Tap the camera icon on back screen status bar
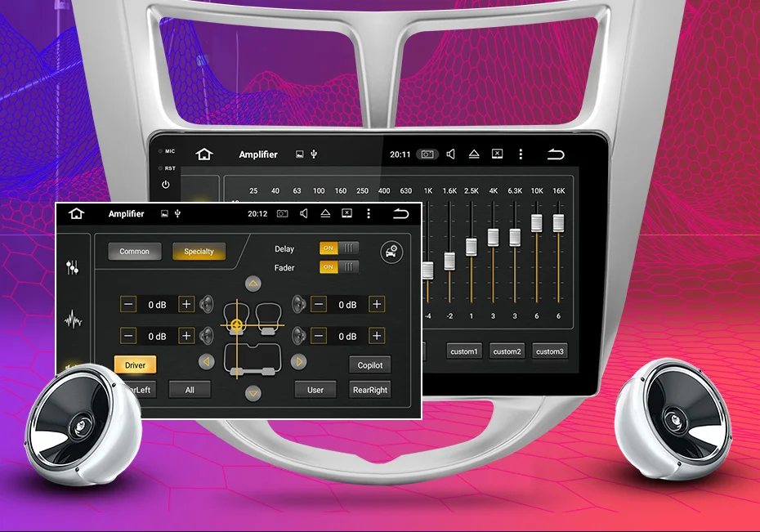 point(427,154)
